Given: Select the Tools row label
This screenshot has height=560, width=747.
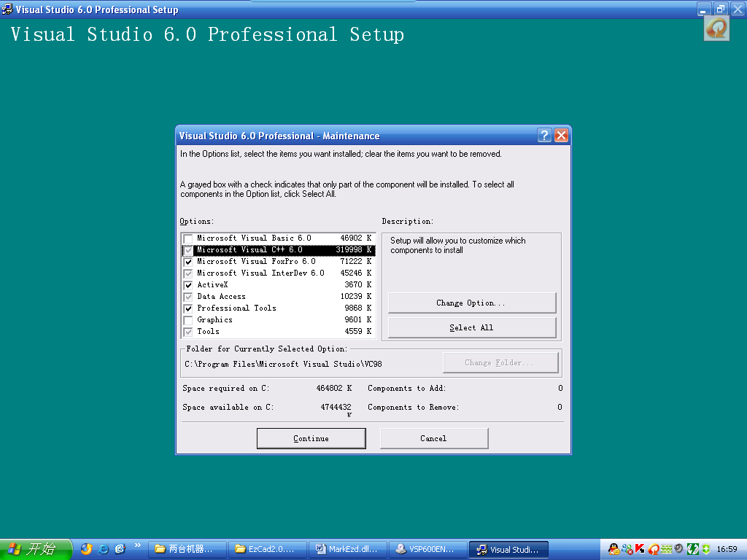Looking at the screenshot, I should tap(208, 332).
